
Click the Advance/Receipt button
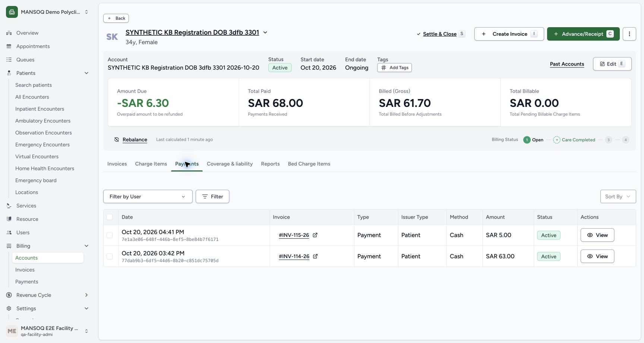[x=583, y=34]
